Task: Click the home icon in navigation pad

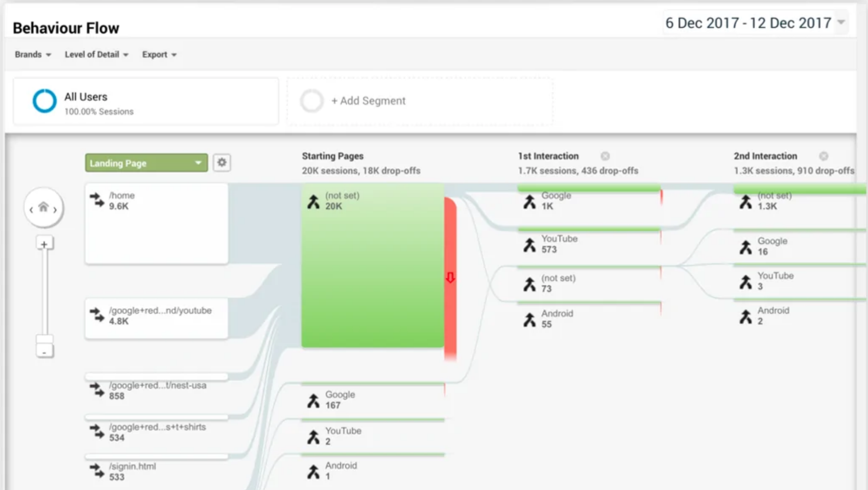Action: (43, 207)
